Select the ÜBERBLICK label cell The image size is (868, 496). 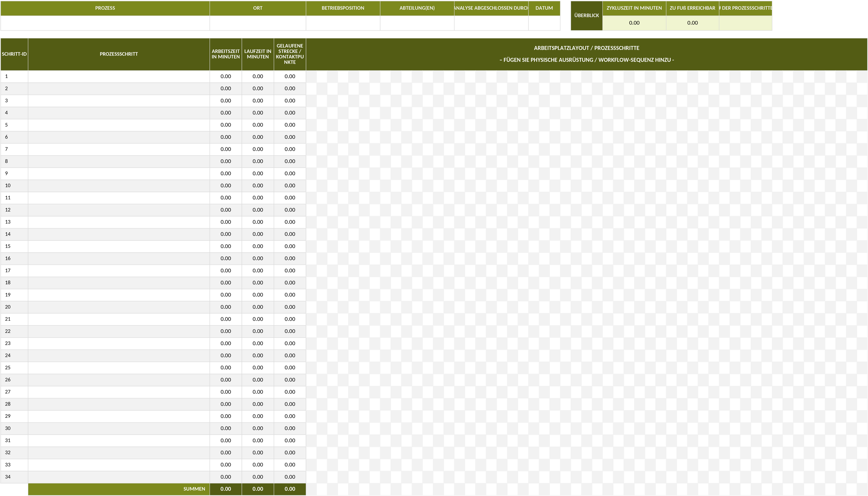[x=587, y=16]
